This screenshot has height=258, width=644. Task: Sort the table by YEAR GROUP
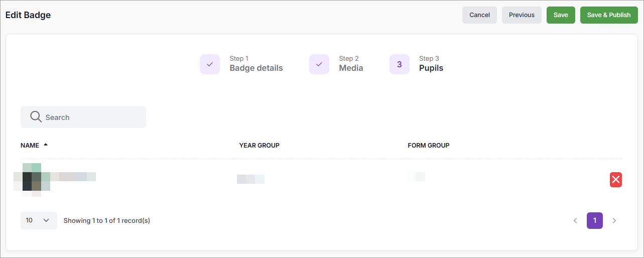(x=259, y=146)
